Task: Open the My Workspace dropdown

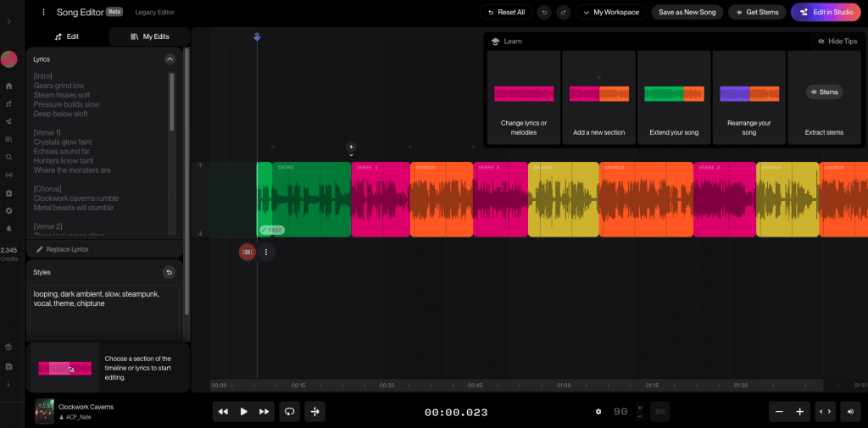Action: point(610,12)
